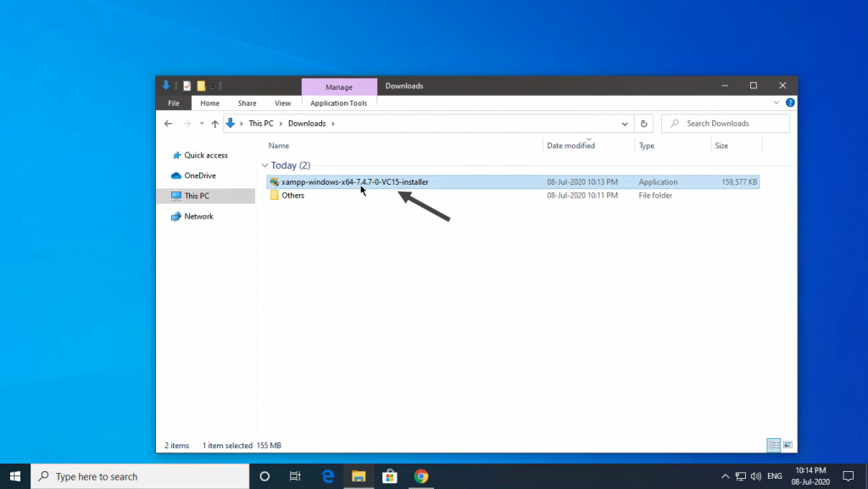Open the network status tray icon
868x489 pixels.
[741, 476]
